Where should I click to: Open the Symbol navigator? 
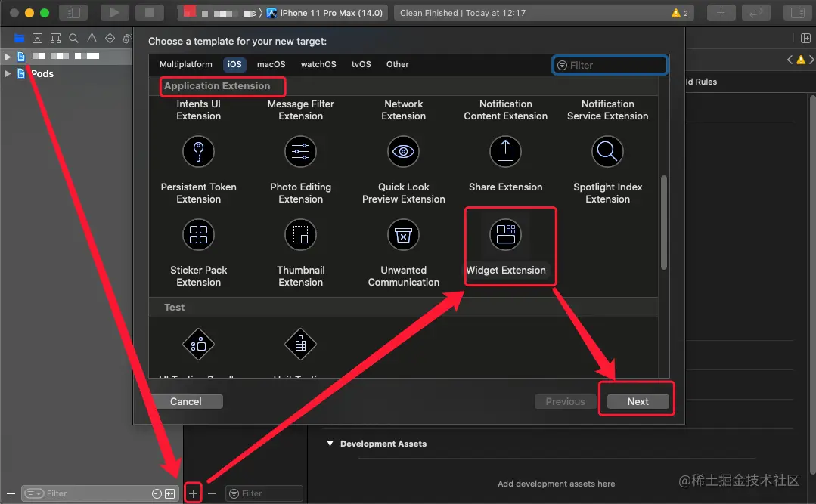click(x=56, y=38)
